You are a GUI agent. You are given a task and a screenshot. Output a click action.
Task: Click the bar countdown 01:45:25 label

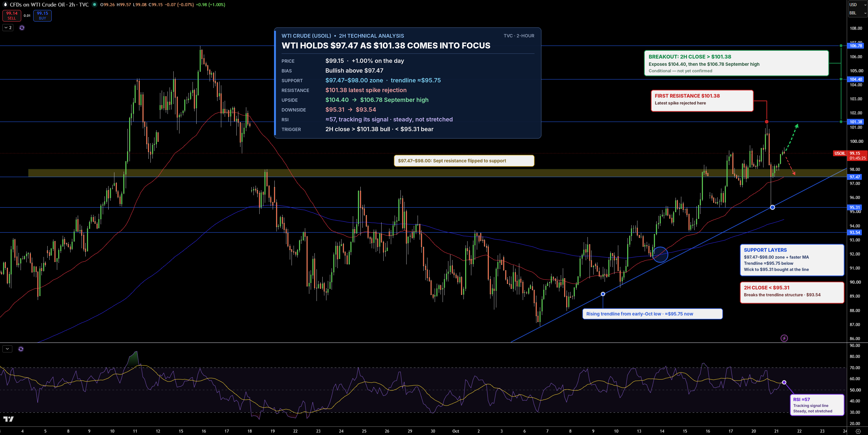(x=857, y=158)
